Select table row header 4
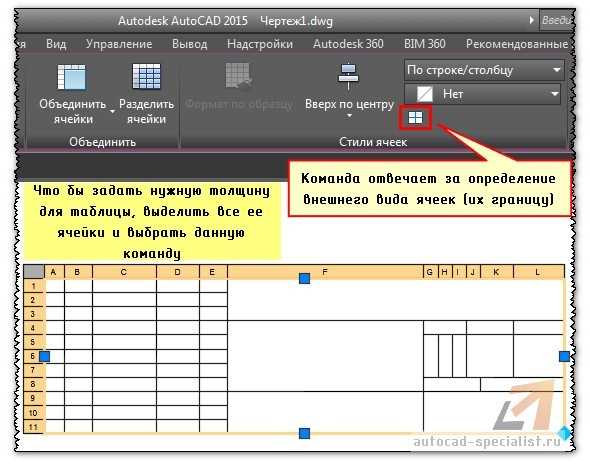The image size is (591, 461). point(34,328)
